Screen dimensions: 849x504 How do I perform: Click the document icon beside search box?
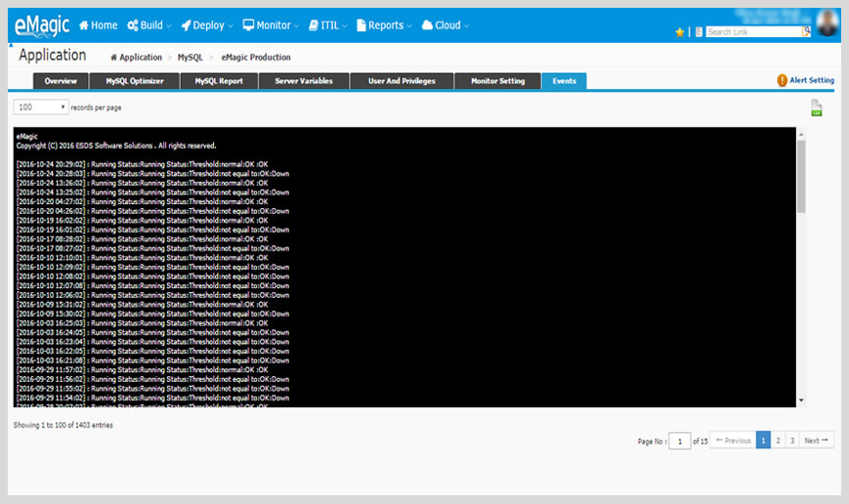(699, 32)
